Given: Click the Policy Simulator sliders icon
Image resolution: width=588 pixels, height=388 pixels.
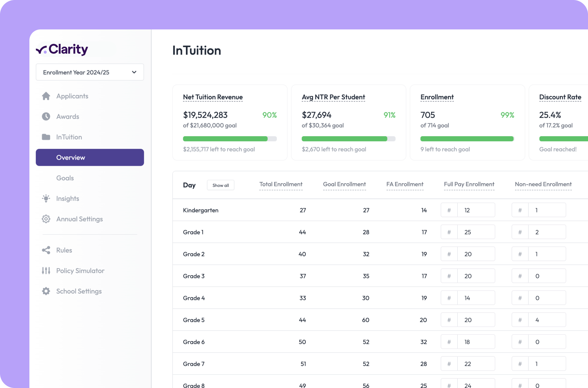Looking at the screenshot, I should [46, 271].
